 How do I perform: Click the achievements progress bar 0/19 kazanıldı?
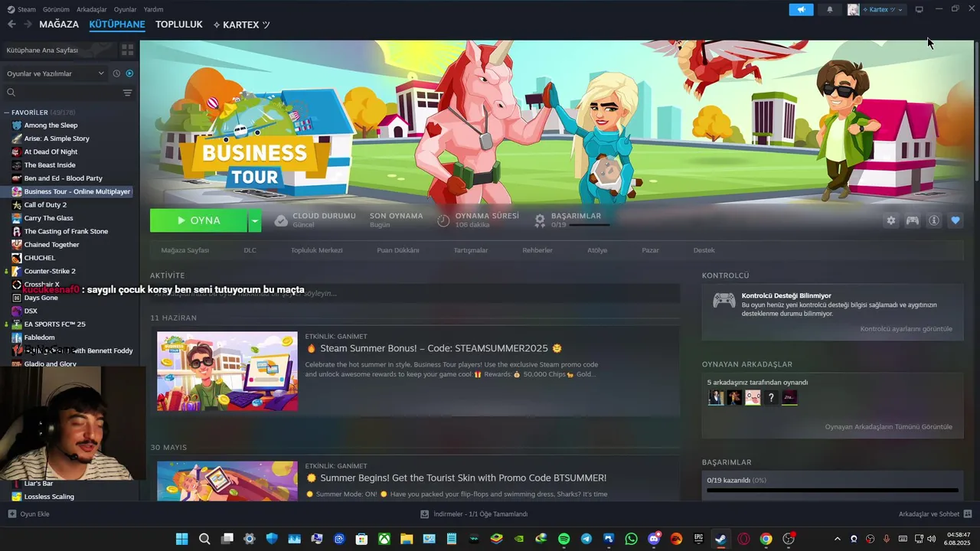point(832,489)
